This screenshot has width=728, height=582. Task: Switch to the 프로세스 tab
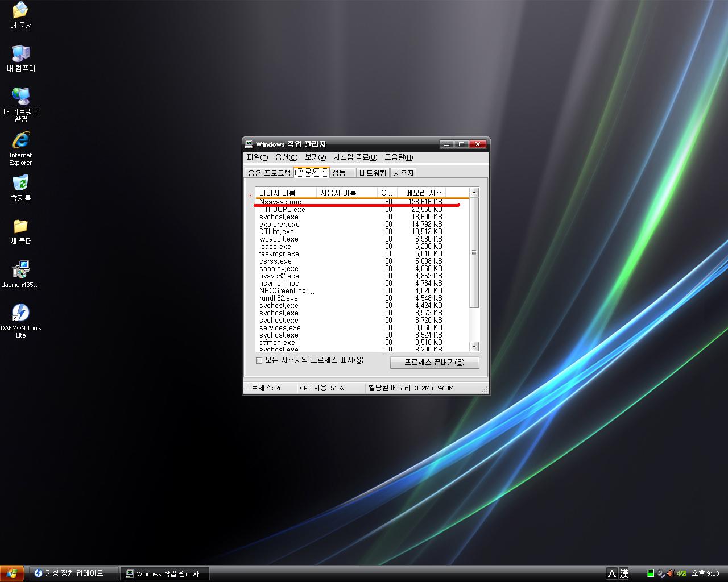pyautogui.click(x=312, y=172)
